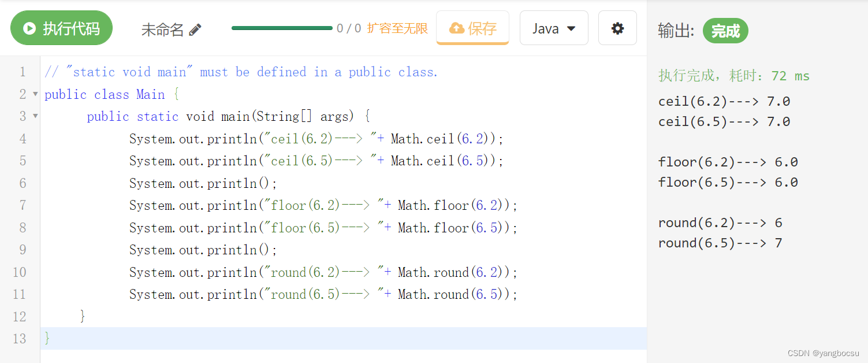This screenshot has height=363, width=868.
Task: Click the 未命名 file name
Action: (x=162, y=29)
